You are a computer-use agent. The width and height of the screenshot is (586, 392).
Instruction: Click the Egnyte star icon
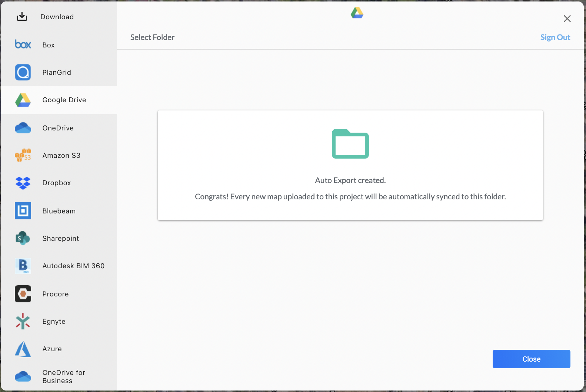(23, 321)
